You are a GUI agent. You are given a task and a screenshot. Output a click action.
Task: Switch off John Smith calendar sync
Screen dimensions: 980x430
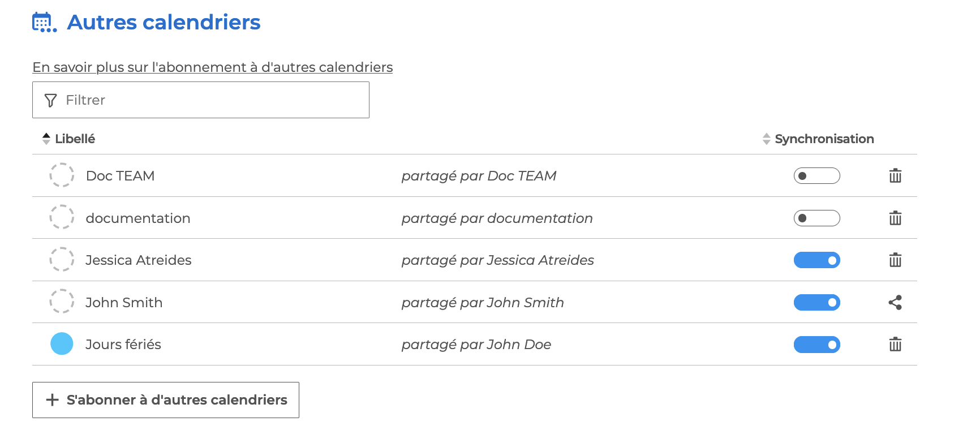(816, 303)
